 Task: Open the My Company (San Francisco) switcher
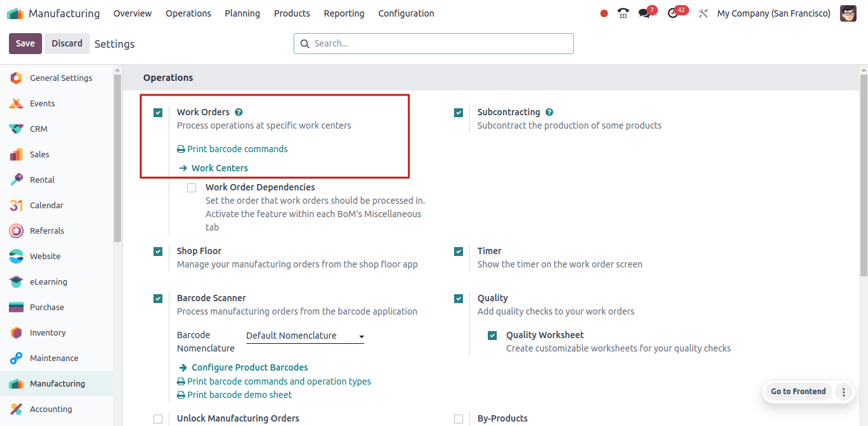(774, 13)
